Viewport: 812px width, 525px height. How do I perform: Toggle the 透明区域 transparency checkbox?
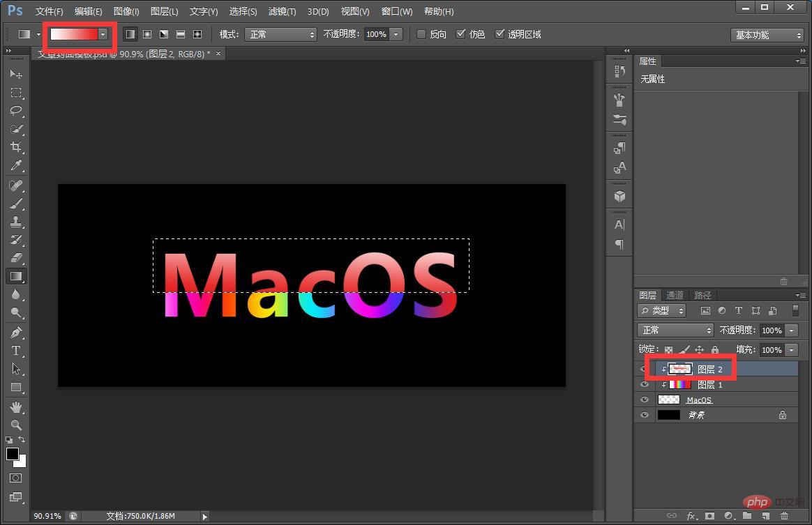tap(499, 34)
